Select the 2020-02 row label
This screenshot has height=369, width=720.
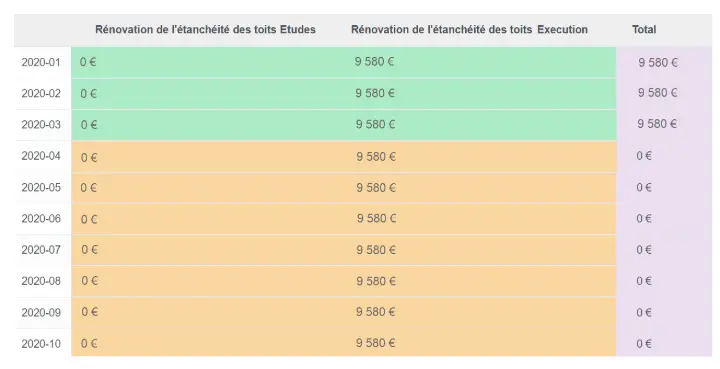(41, 93)
